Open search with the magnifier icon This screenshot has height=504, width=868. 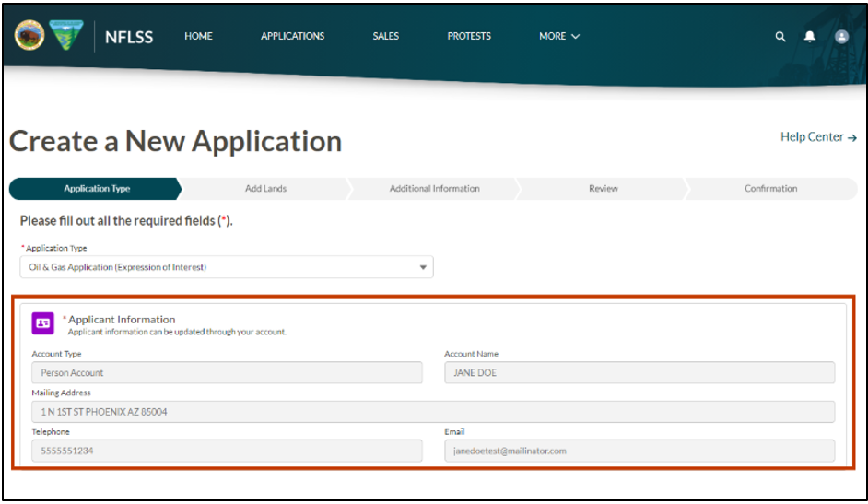(780, 37)
